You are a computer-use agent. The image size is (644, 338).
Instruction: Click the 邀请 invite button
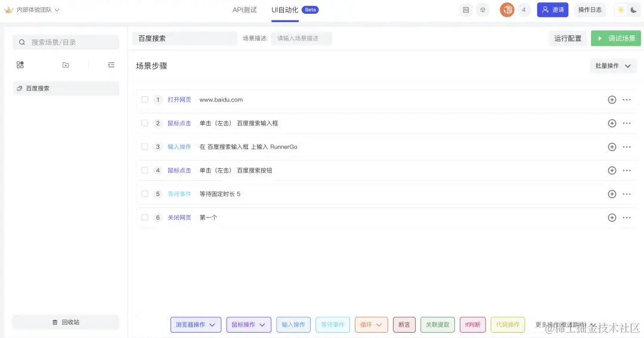[553, 10]
